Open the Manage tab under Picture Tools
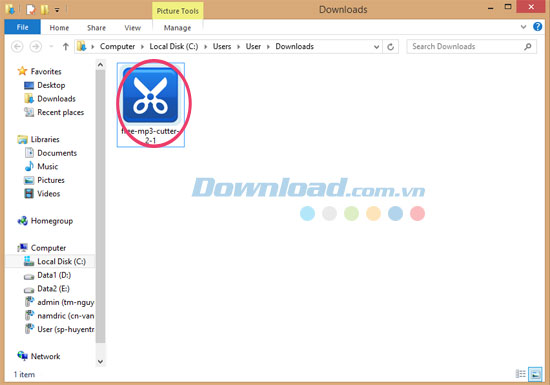550x385 pixels. (177, 28)
